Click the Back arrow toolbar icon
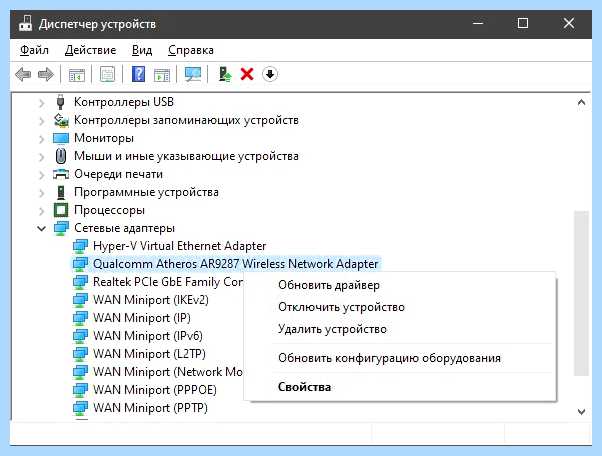The width and height of the screenshot is (602, 456). 23,74
